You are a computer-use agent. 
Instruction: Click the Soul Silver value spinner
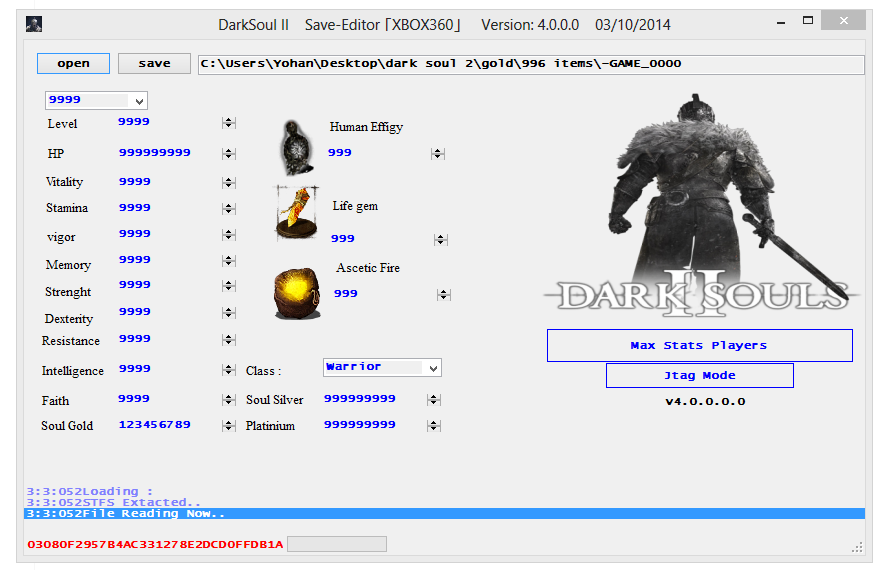(433, 400)
